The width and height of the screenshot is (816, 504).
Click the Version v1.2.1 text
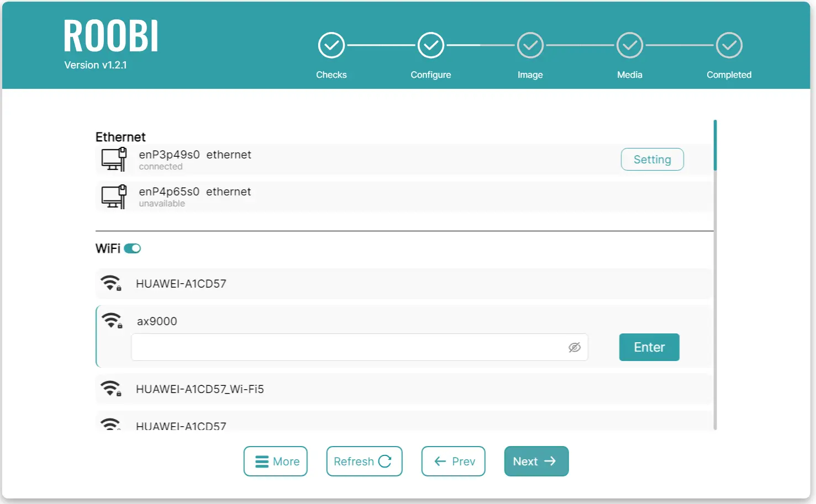(x=96, y=65)
